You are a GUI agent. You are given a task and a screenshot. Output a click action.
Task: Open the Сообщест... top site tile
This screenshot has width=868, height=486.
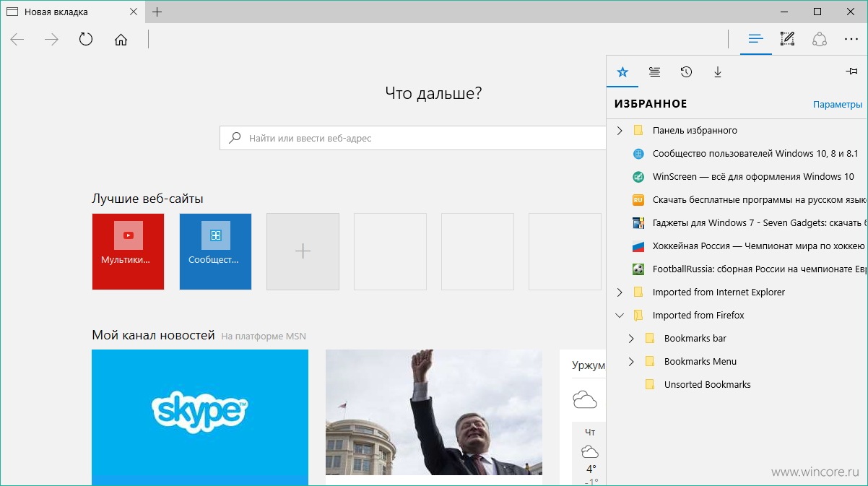point(215,252)
